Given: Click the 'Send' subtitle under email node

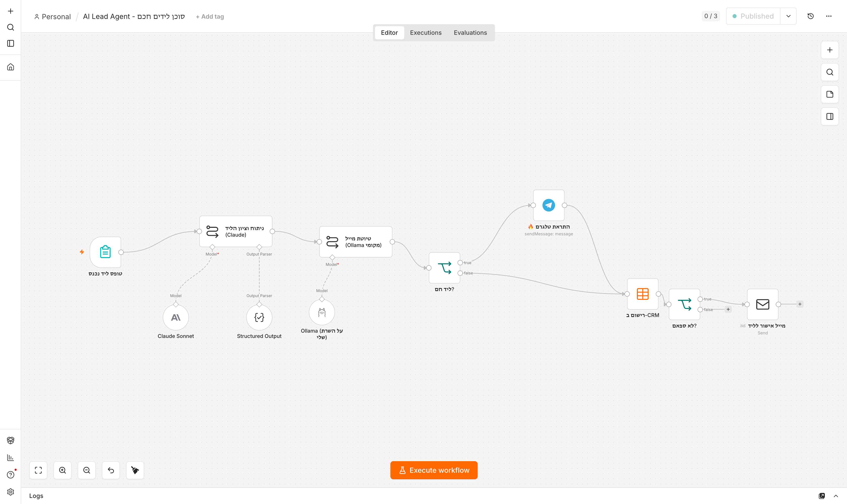Looking at the screenshot, I should (762, 333).
